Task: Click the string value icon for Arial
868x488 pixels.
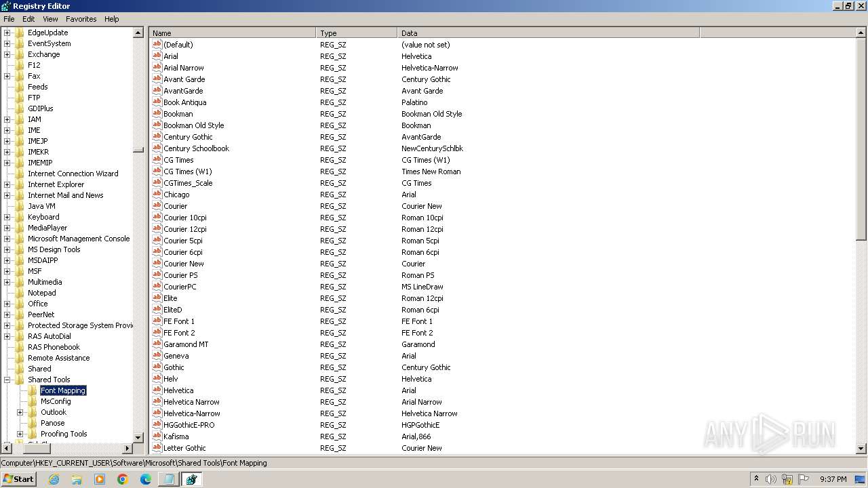Action: (x=157, y=56)
